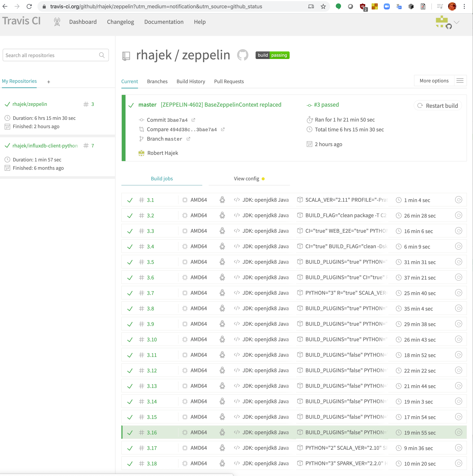Bookmark page with star icon in address bar
The image size is (473, 476).
tap(323, 6)
